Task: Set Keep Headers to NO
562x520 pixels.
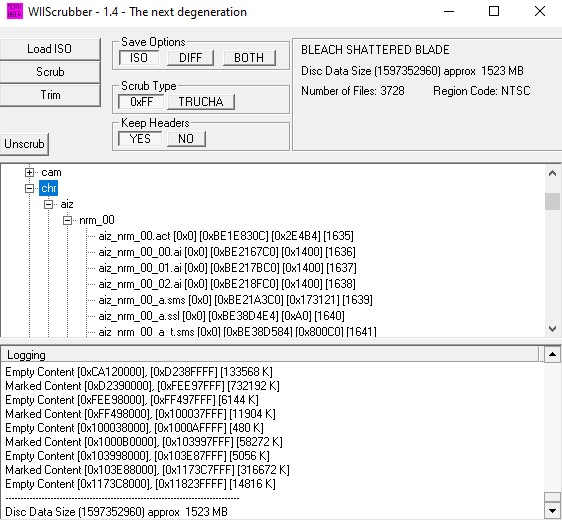Action: click(x=186, y=139)
